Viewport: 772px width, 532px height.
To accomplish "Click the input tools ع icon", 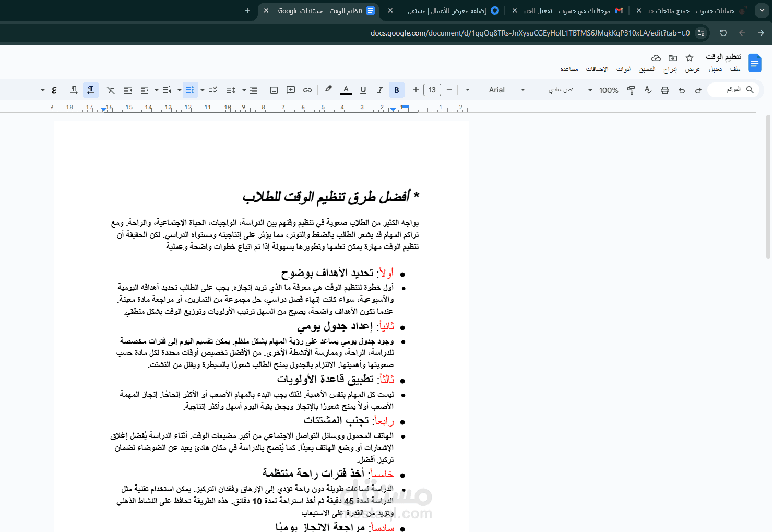I will pyautogui.click(x=54, y=90).
